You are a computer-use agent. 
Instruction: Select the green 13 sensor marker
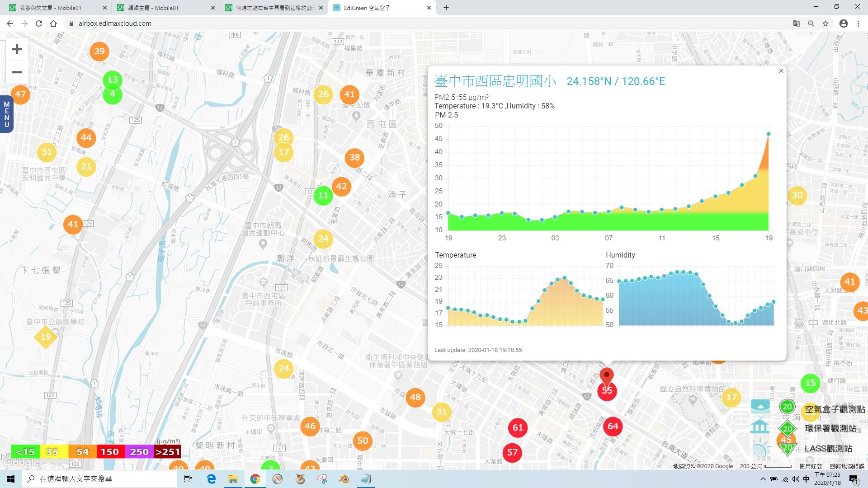click(x=113, y=80)
